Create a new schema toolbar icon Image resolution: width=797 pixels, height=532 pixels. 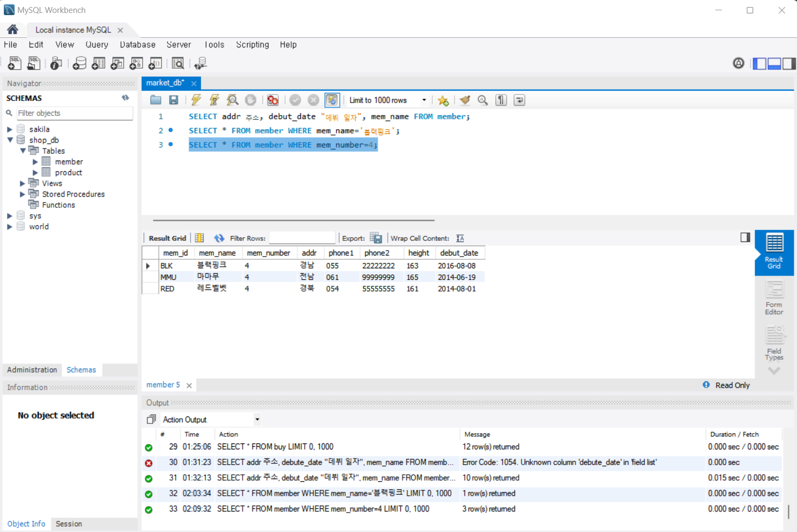pos(79,63)
